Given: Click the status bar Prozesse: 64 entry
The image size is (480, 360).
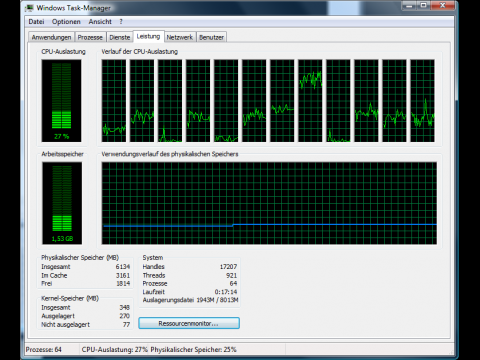Looking at the screenshot, I should coord(44,350).
